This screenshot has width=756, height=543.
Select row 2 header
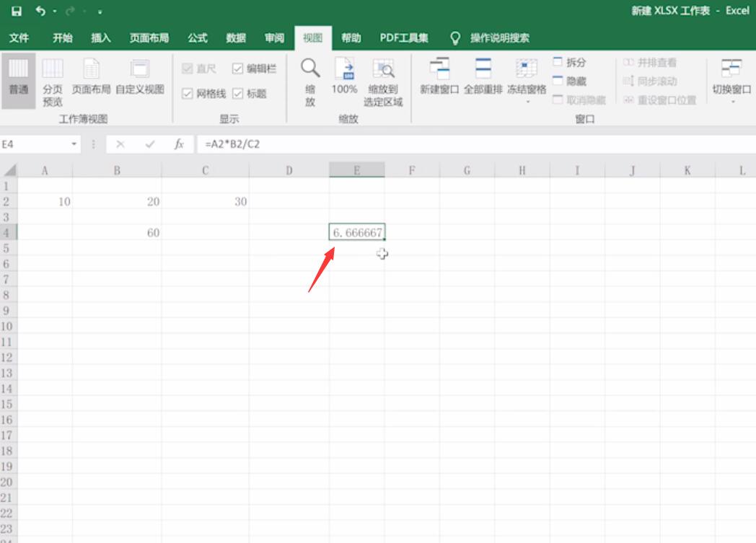coord(8,201)
